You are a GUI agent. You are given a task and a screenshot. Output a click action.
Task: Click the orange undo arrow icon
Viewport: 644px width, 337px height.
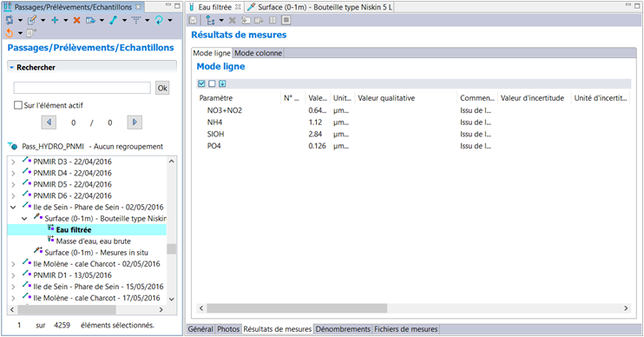[9, 33]
